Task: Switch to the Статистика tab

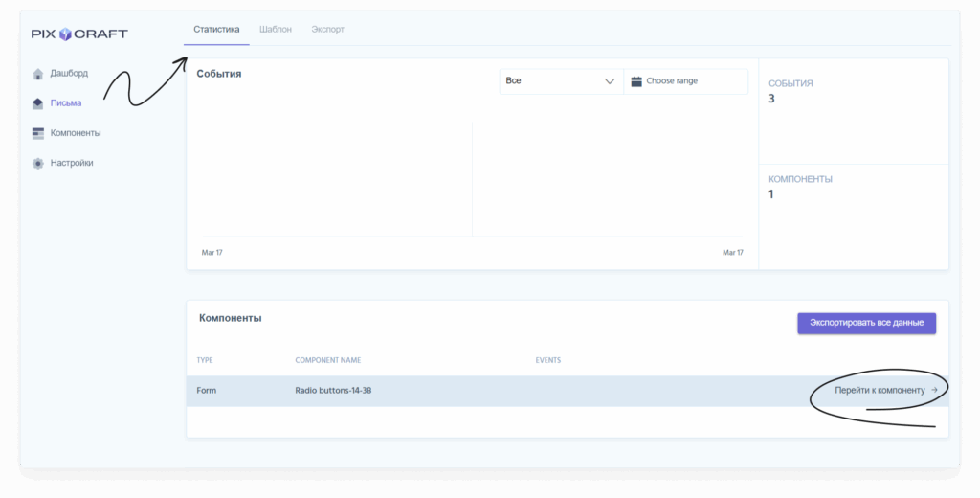Action: tap(216, 30)
